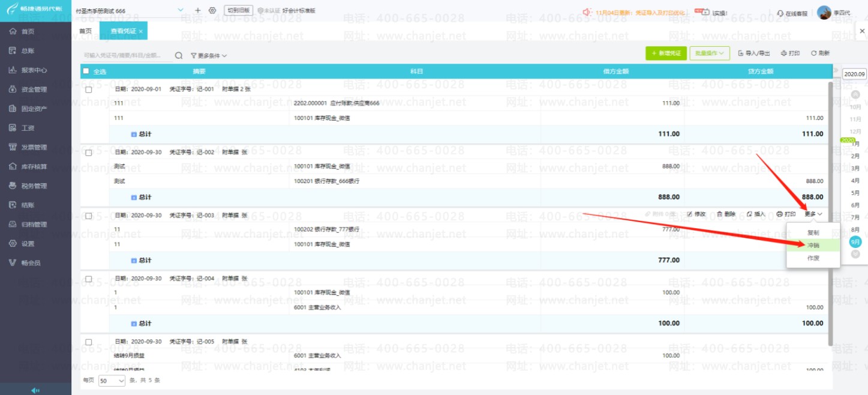Click the green 新增凭证 button
The height and width of the screenshot is (395, 868).
click(x=666, y=53)
